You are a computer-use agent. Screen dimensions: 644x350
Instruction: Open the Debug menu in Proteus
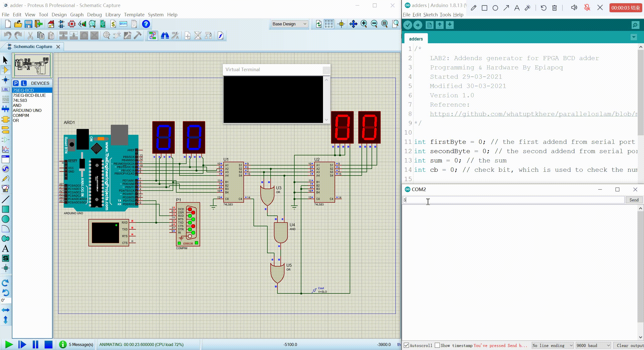coord(94,15)
